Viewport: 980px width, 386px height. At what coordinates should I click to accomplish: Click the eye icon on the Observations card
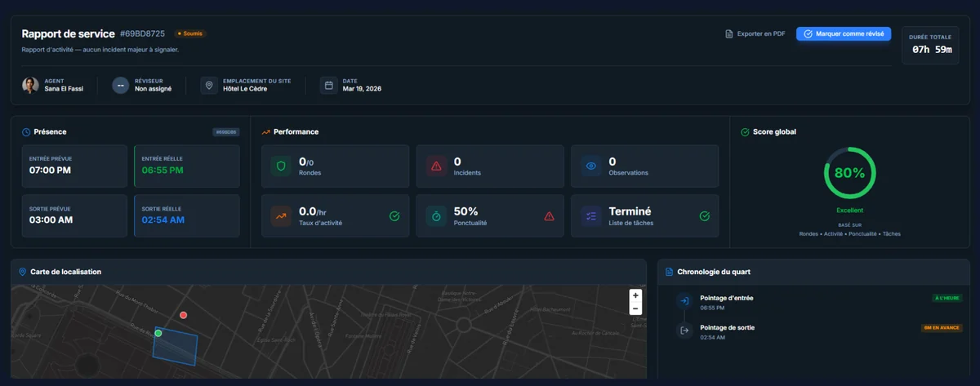590,166
